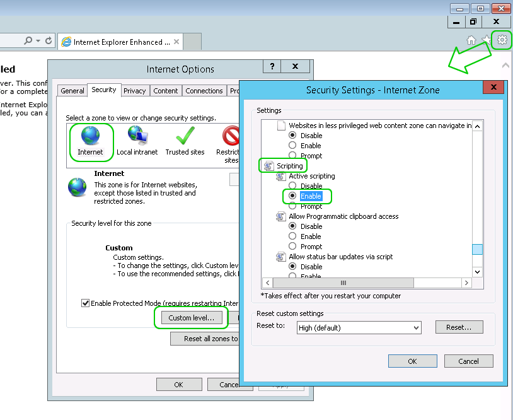Switch to the Content tab

166,91
